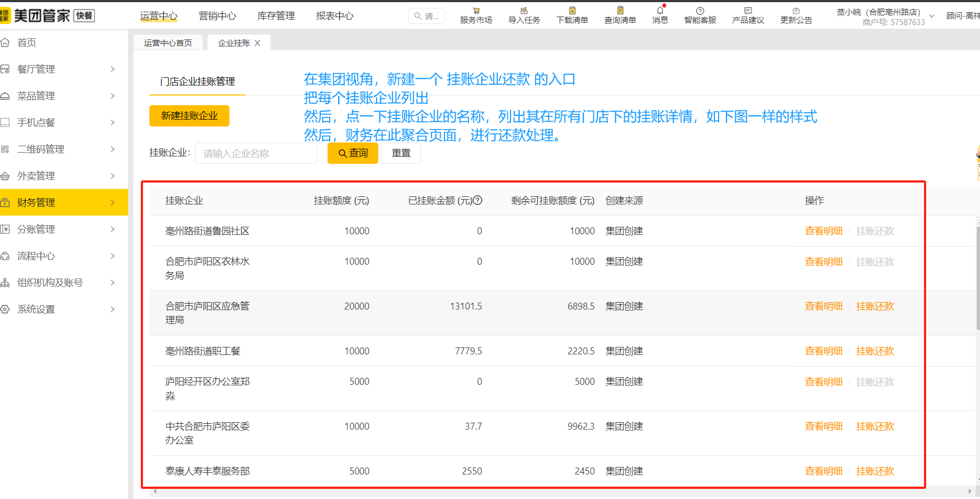Open 查看明细 for 泰康人寿丰泰服务部
This screenshot has height=499, width=980.
pyautogui.click(x=823, y=471)
